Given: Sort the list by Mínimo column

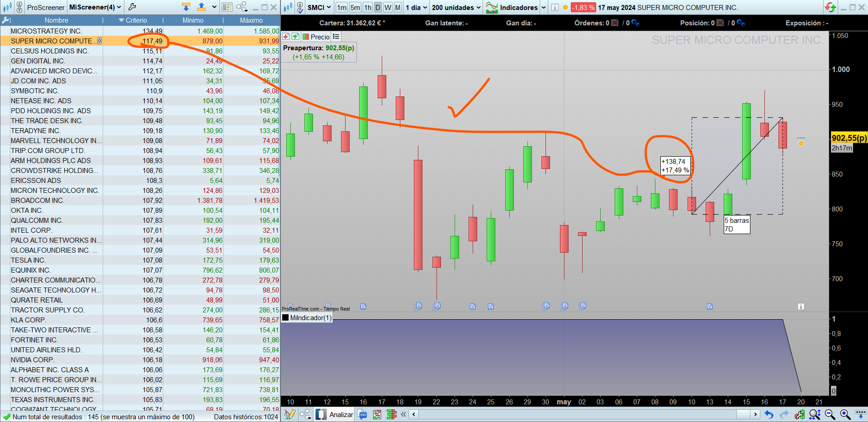Looking at the screenshot, I should tap(193, 20).
